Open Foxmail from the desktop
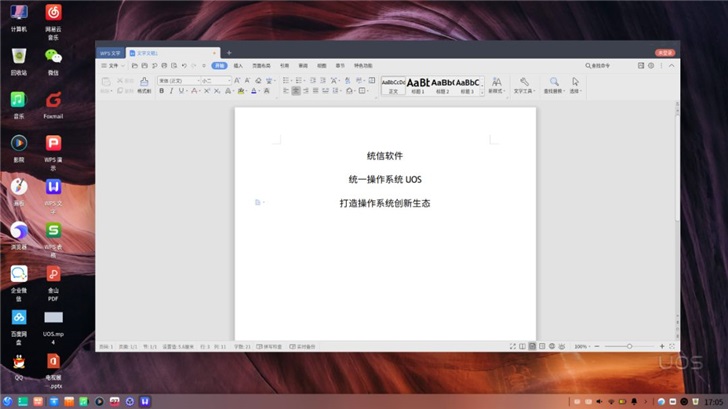 click(x=53, y=102)
